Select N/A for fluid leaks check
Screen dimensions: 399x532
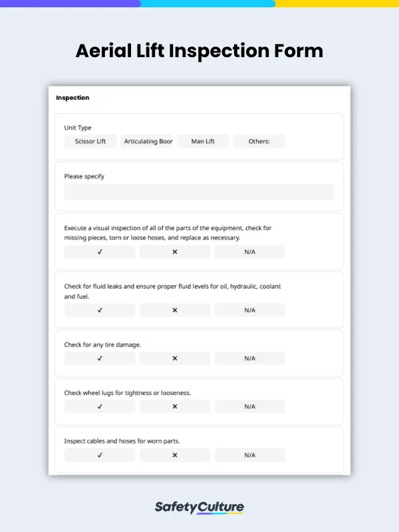[x=249, y=310]
